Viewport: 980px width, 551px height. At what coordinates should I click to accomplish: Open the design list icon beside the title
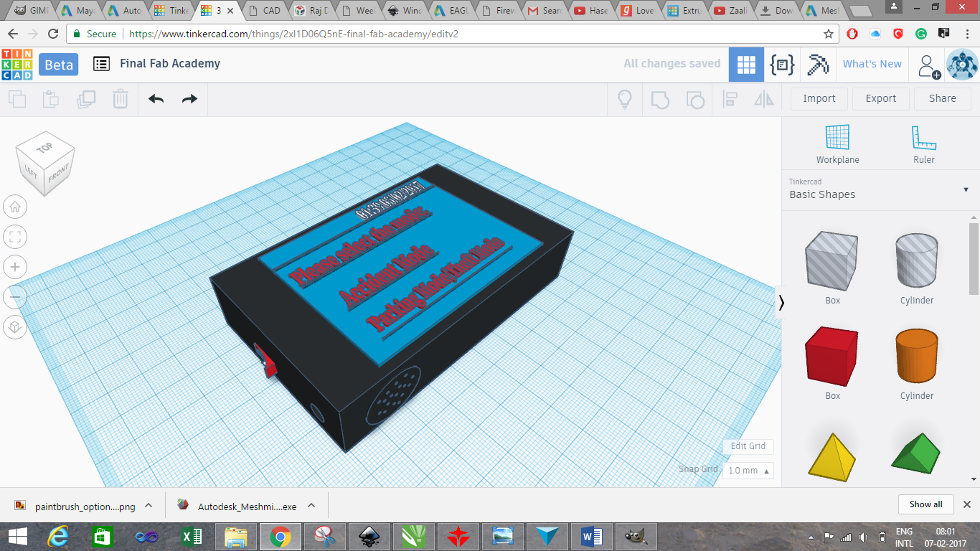tap(102, 64)
